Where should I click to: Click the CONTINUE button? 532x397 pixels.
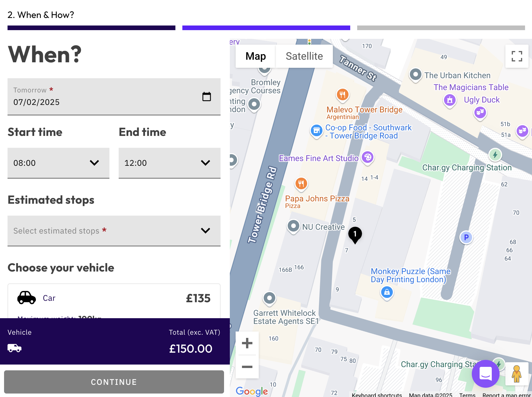click(114, 382)
